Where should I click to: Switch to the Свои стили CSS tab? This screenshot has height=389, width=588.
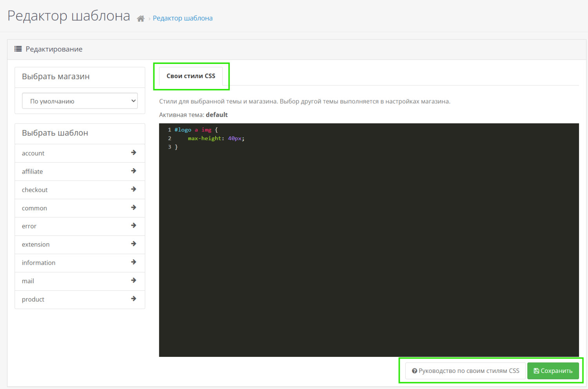coord(191,76)
